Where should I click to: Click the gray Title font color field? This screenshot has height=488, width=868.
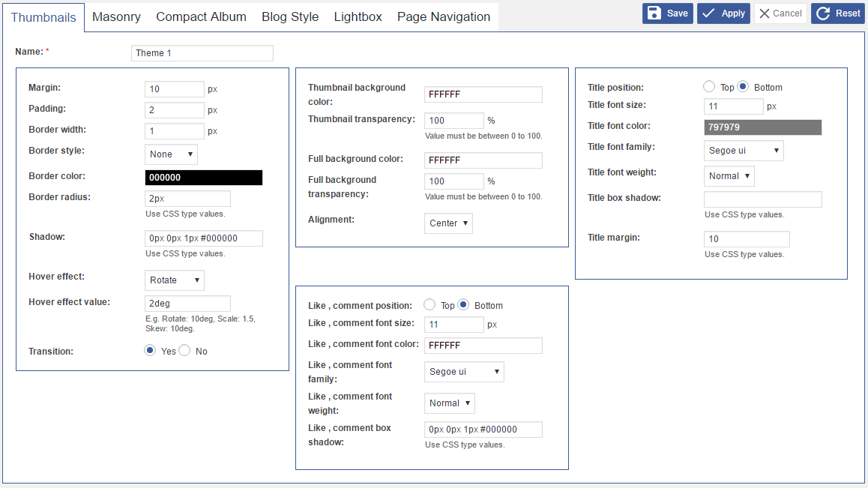click(x=762, y=127)
